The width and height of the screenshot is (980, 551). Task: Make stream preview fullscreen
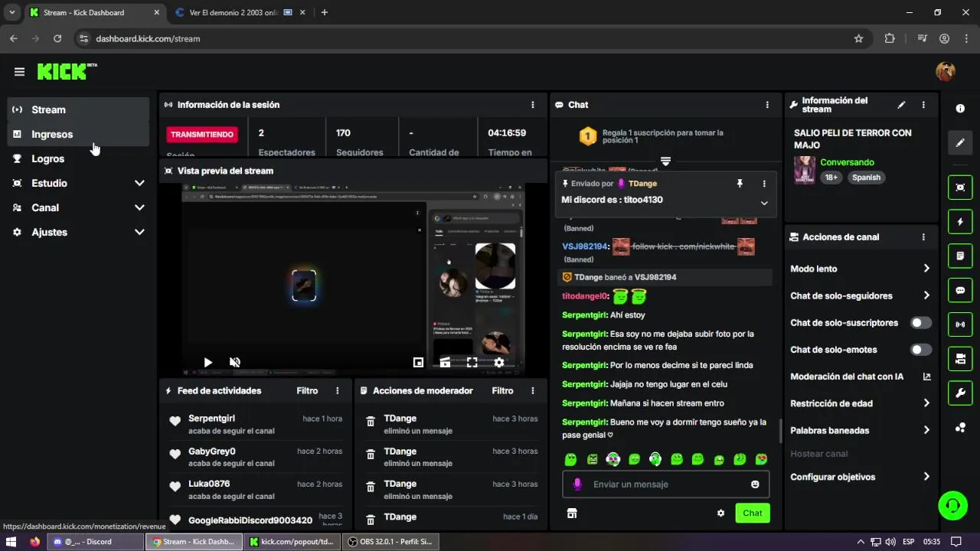pos(472,362)
